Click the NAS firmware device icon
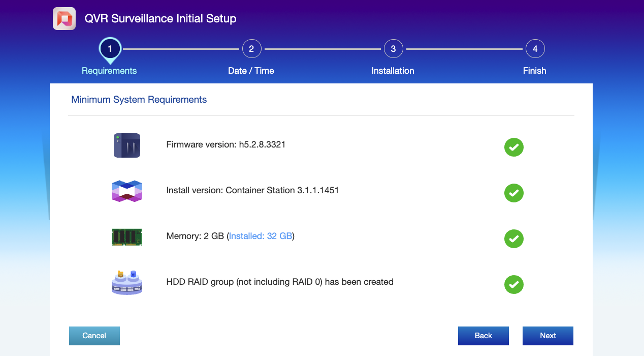This screenshot has width=644, height=356. coord(126,145)
